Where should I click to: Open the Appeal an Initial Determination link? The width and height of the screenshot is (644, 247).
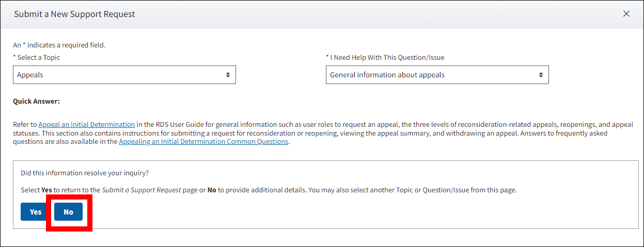(87, 124)
